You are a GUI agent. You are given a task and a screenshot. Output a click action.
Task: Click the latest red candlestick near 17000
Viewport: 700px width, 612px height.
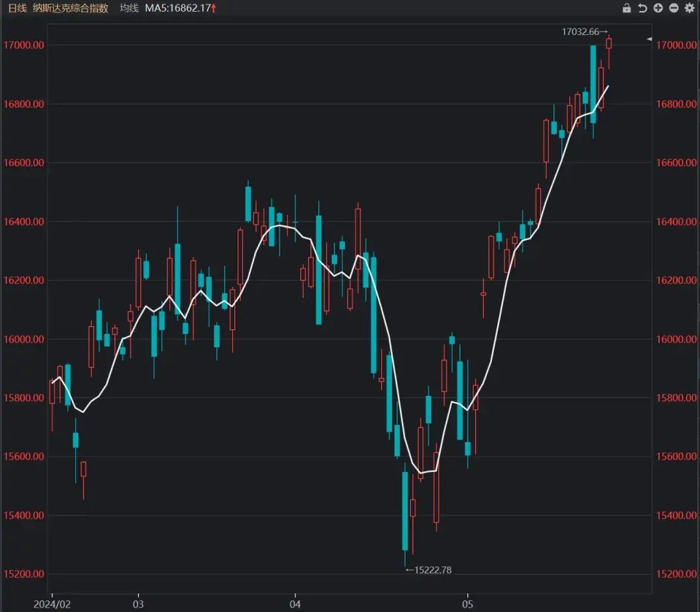[x=609, y=43]
